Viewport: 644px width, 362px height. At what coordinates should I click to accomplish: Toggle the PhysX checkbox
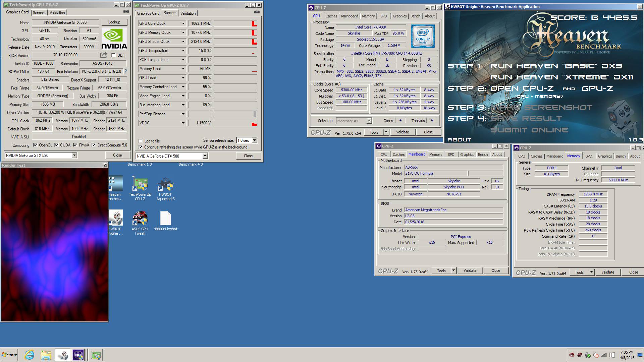point(75,145)
